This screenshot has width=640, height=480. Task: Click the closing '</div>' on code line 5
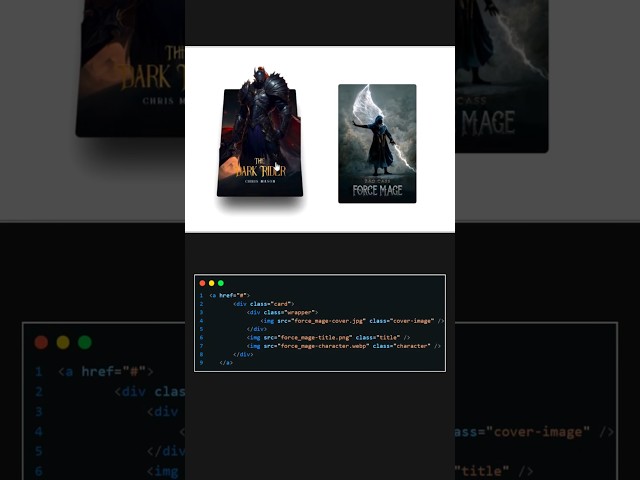click(257, 329)
